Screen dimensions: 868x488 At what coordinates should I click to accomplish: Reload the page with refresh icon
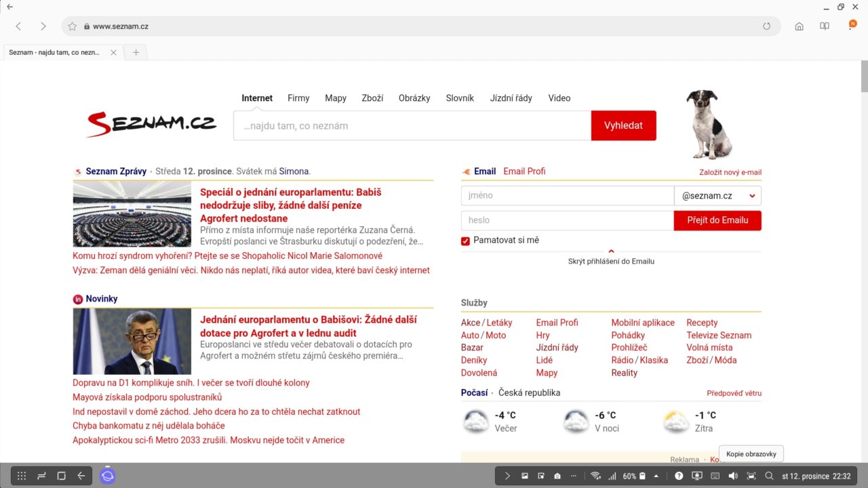767,26
